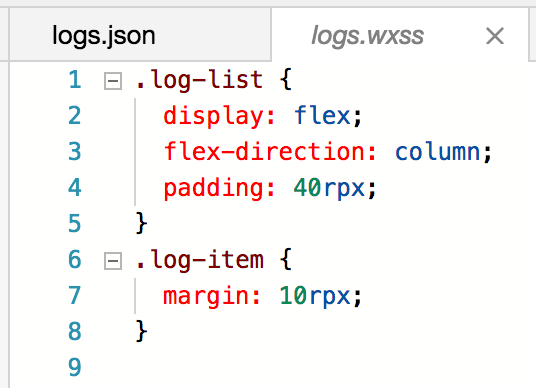Click line number 7 in the gutter
536x388 pixels.
pyautogui.click(x=75, y=295)
